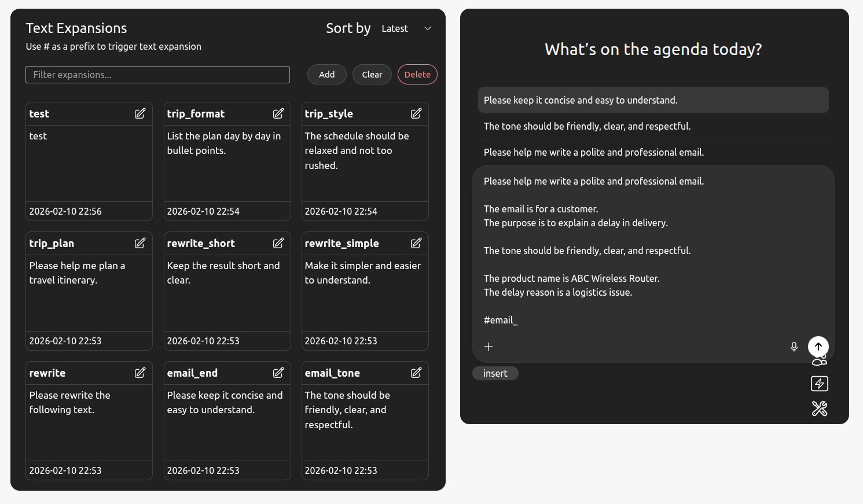Viewport: 863px width, 504px height.
Task: Click the plus attachment icon in the chat box
Action: tap(489, 347)
